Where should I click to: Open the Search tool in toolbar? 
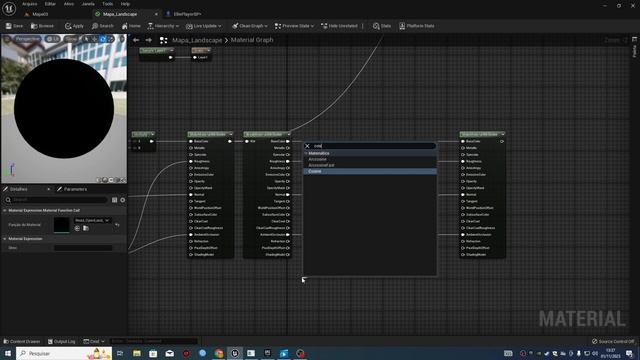pyautogui.click(x=102, y=26)
